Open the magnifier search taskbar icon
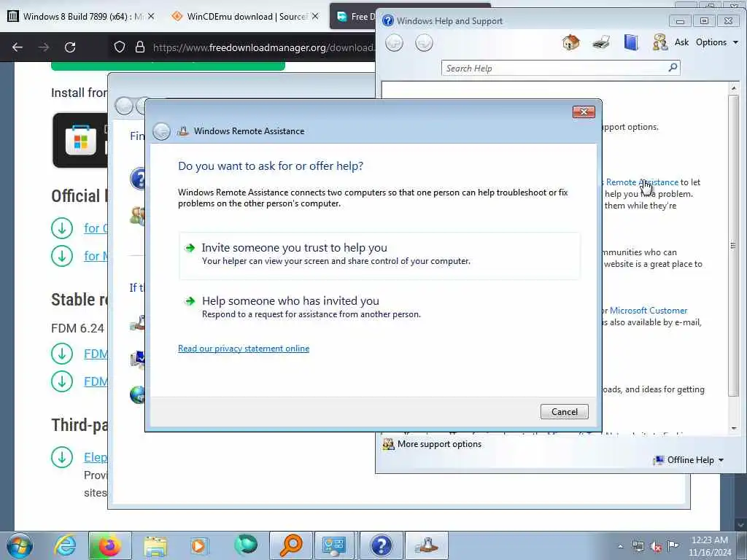Viewport: 747px width, 560px height. (290, 545)
